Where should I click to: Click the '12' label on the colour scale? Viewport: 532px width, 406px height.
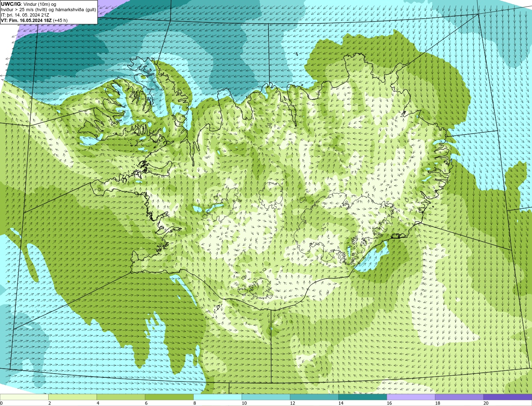pyautogui.click(x=293, y=403)
